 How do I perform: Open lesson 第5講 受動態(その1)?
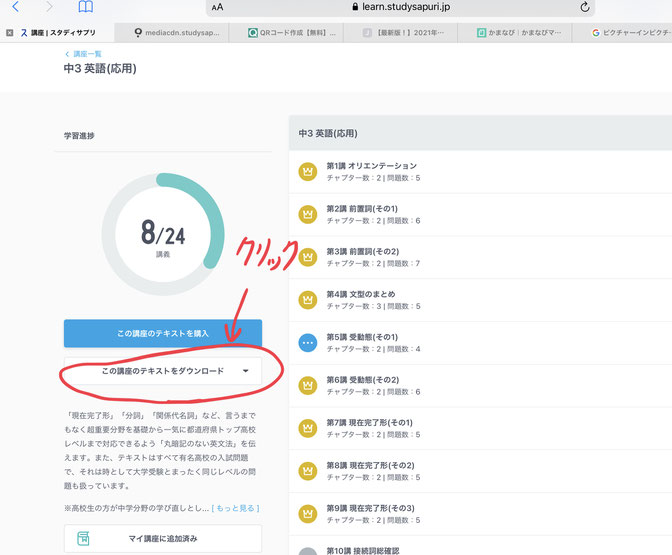pos(480,343)
